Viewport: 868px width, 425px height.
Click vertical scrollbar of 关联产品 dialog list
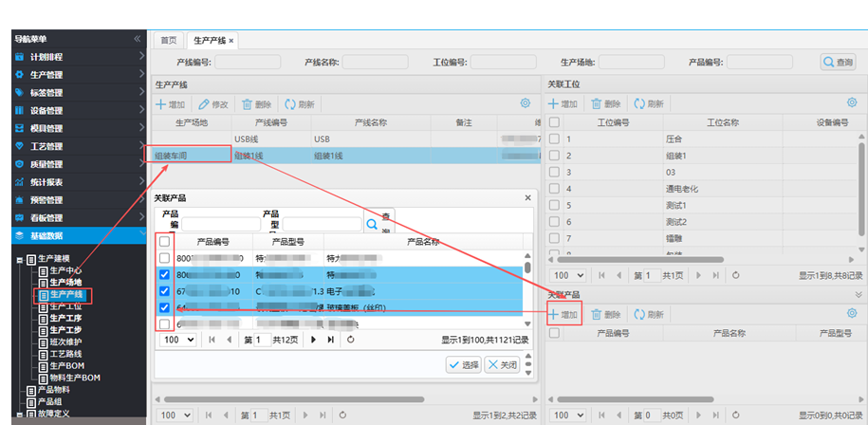coord(527,268)
